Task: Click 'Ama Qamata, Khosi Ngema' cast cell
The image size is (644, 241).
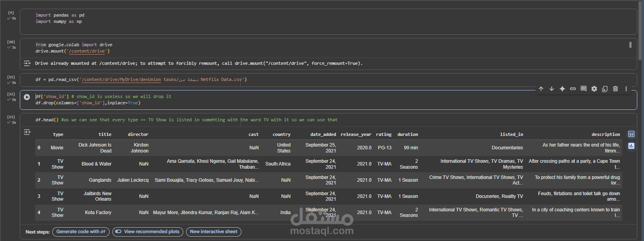Action: pyautogui.click(x=213, y=164)
